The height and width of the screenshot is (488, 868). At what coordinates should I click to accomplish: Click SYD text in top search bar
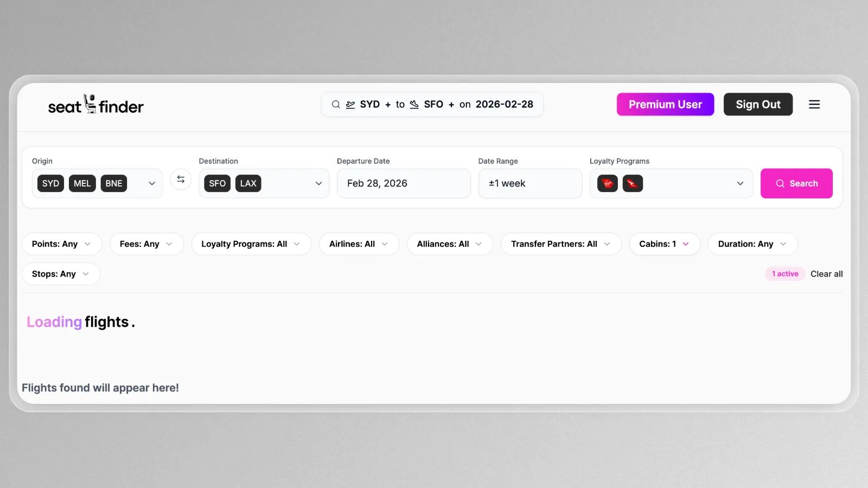coord(370,105)
